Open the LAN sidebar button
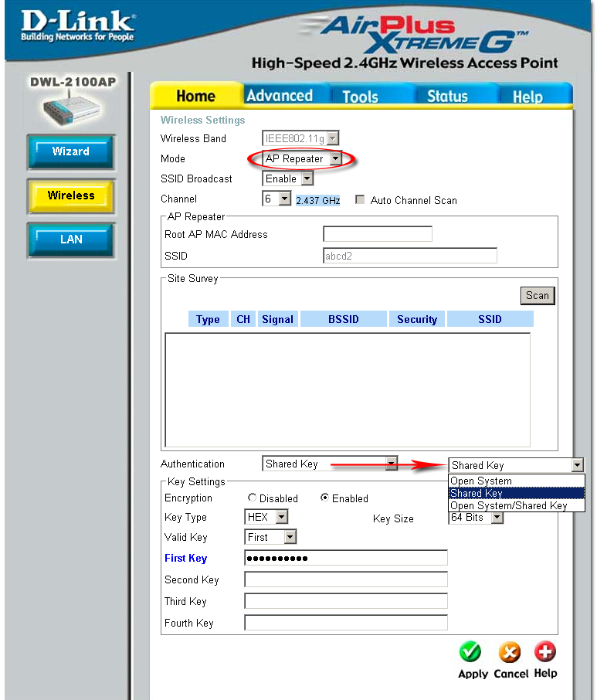The image size is (597, 700). point(71,240)
